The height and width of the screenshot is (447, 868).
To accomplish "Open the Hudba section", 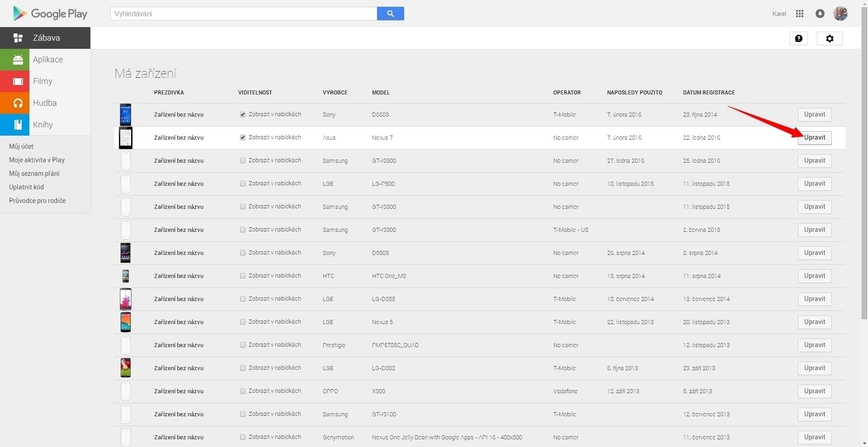I will pyautogui.click(x=45, y=103).
